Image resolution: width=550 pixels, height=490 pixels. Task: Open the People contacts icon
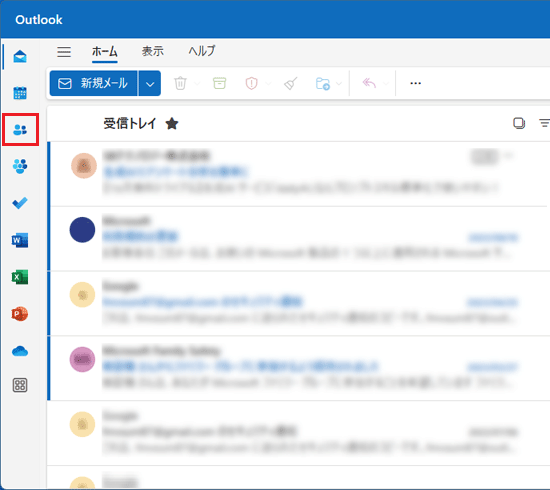pyautogui.click(x=20, y=130)
